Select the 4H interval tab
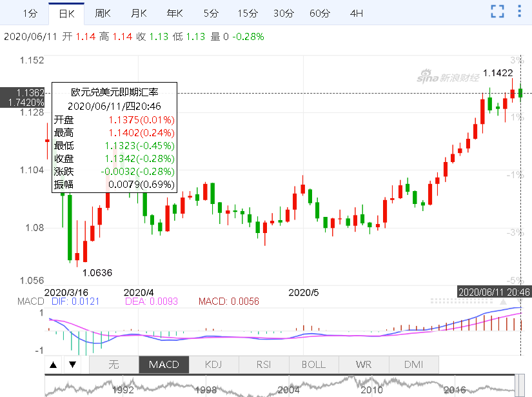 [x=356, y=14]
